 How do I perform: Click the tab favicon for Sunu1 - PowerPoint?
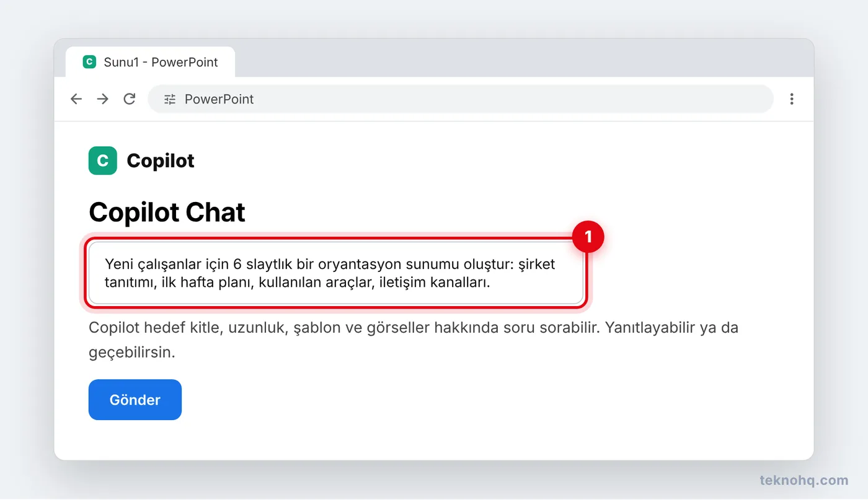[89, 62]
